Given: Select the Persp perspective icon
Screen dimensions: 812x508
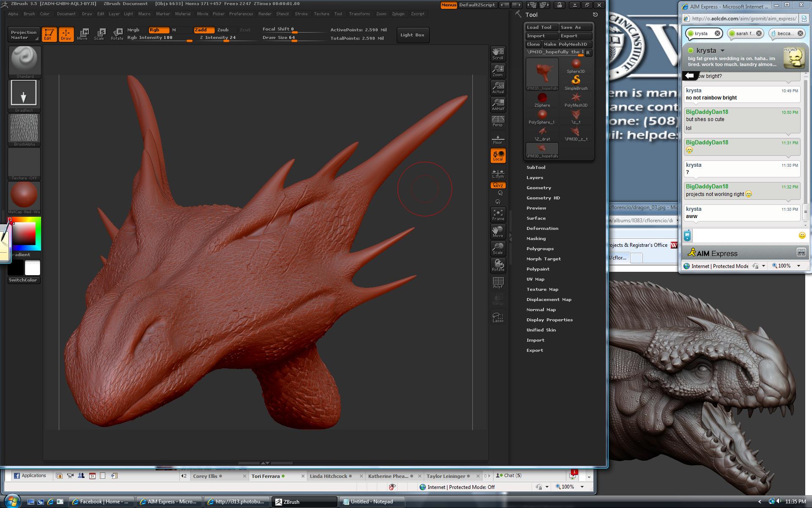Looking at the screenshot, I should [x=498, y=121].
